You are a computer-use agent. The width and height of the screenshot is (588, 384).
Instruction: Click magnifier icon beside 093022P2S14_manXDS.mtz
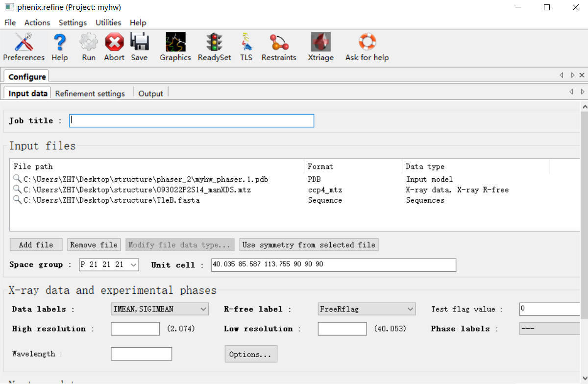[x=17, y=190]
